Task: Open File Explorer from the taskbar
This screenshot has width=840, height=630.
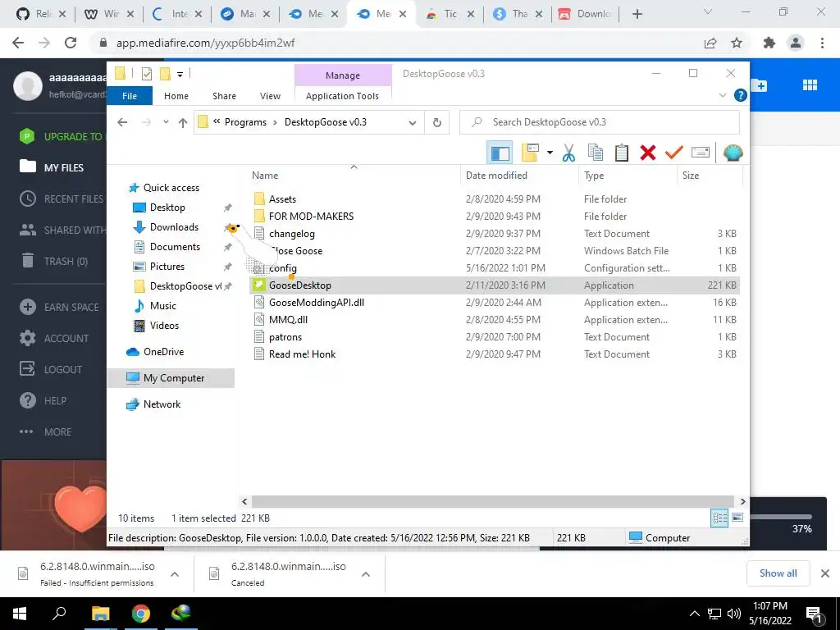Action: pos(100,614)
